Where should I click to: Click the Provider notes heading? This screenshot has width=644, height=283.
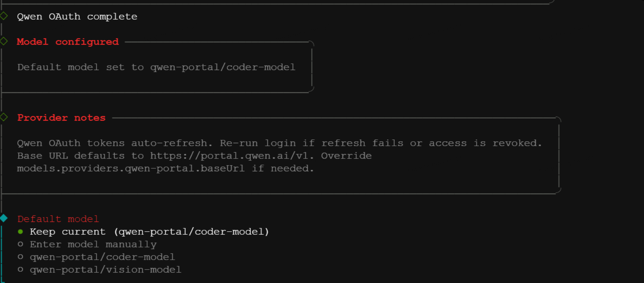[x=61, y=118]
